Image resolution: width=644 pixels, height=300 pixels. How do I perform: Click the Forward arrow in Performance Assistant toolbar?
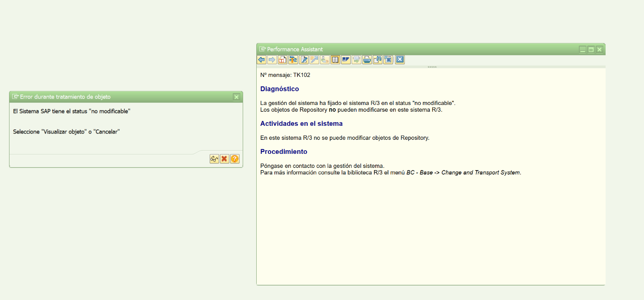click(x=272, y=60)
